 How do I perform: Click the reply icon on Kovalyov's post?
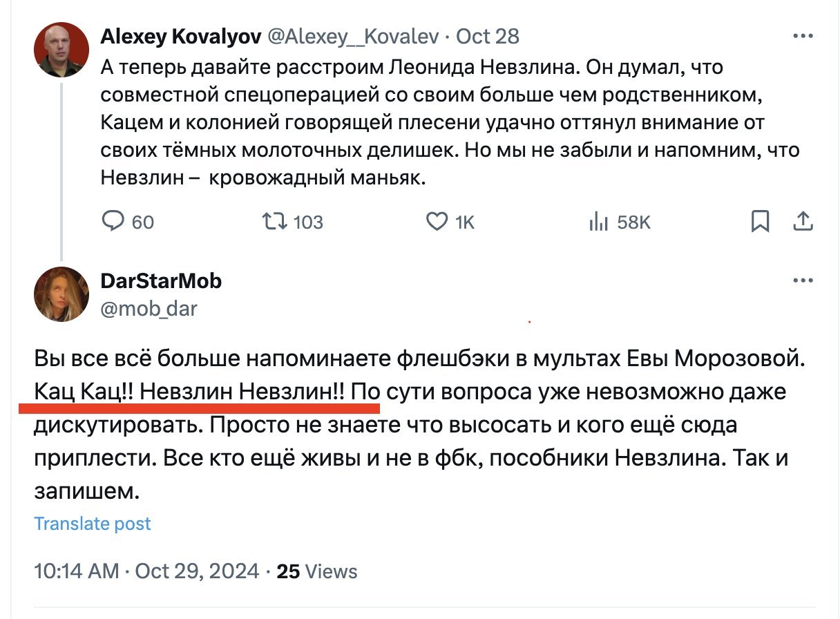(113, 221)
